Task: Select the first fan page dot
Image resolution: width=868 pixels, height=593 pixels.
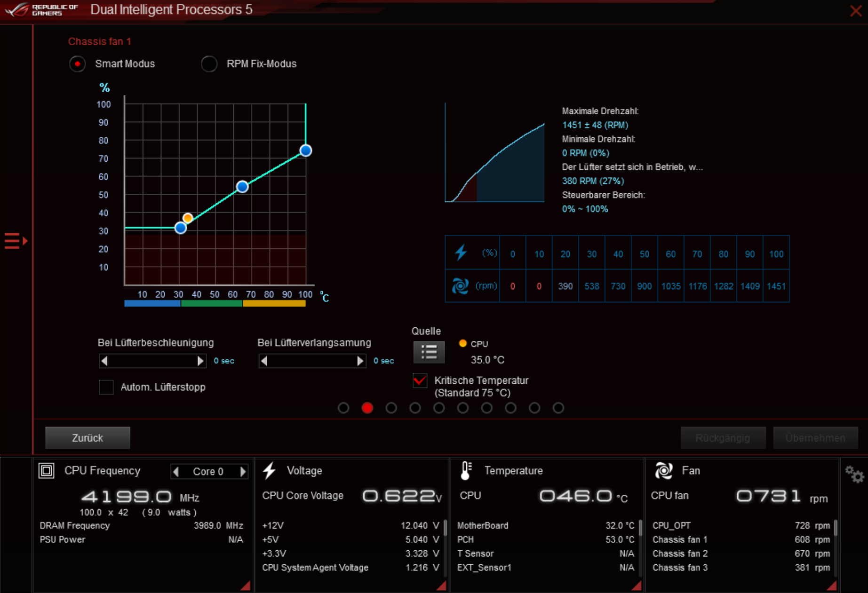Action: click(x=343, y=408)
